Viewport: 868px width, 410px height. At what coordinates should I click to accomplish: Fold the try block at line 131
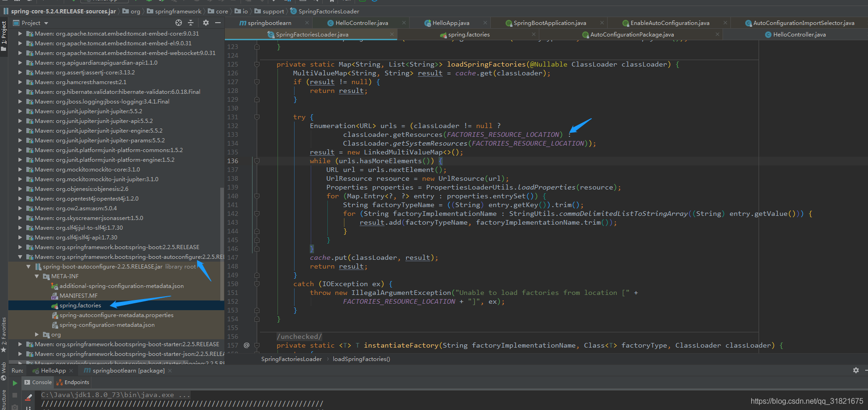[257, 117]
